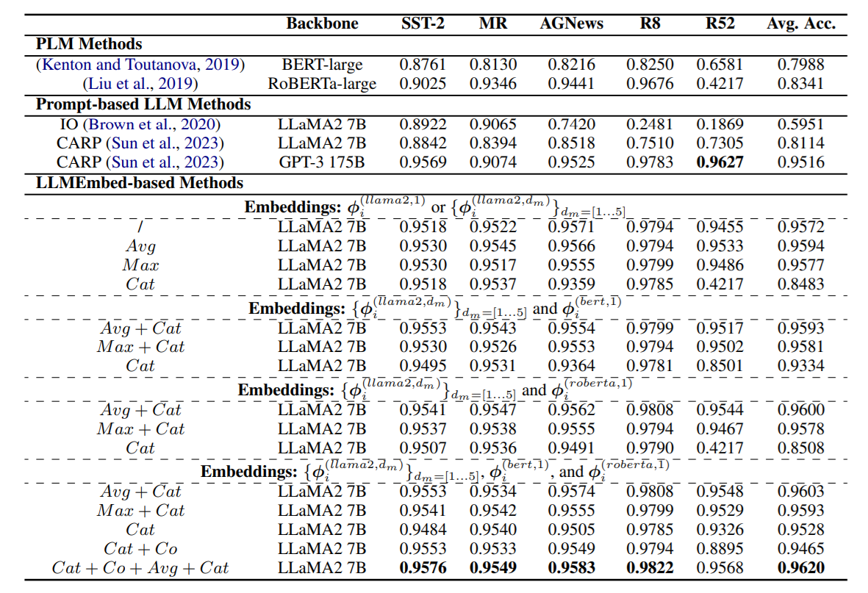Click the bold 0.9620 average accuracy
Screen dimensions: 868x593
click(x=801, y=568)
